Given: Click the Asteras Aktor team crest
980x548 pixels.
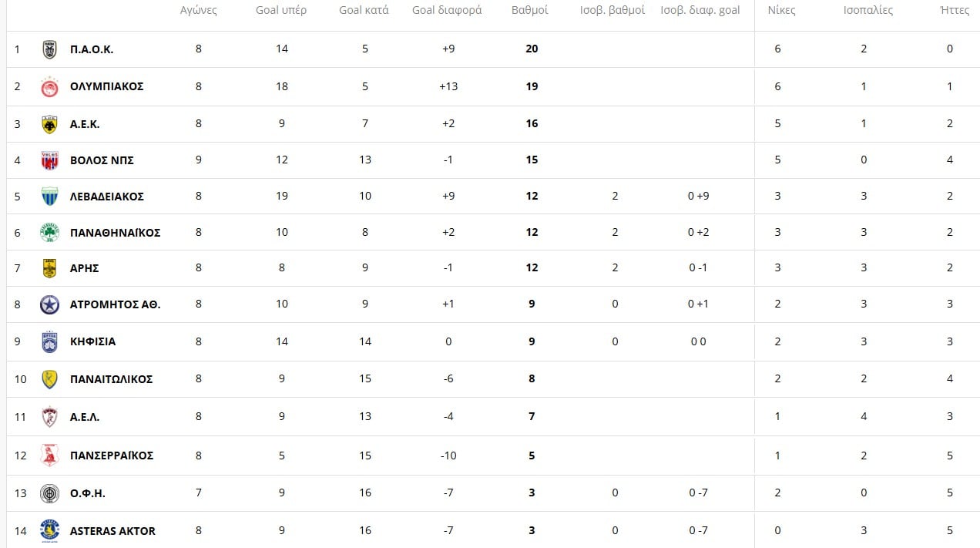Looking at the screenshot, I should pos(49,530).
